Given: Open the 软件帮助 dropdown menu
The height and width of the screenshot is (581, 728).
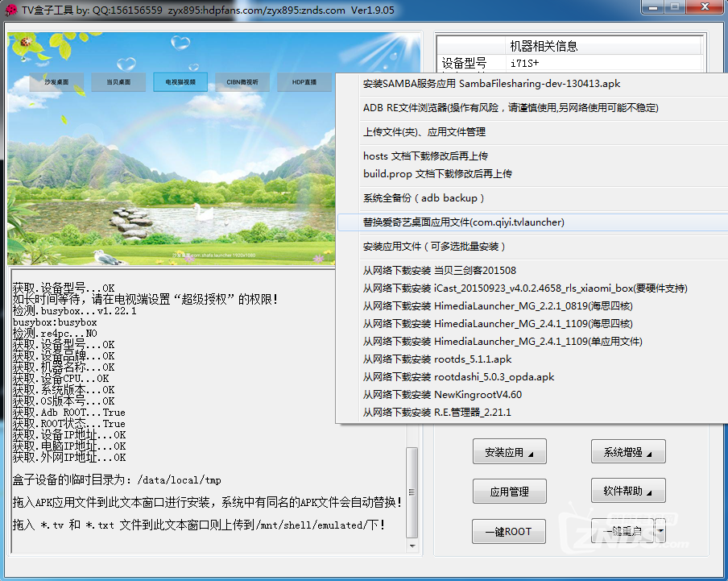Looking at the screenshot, I should pos(628,490).
